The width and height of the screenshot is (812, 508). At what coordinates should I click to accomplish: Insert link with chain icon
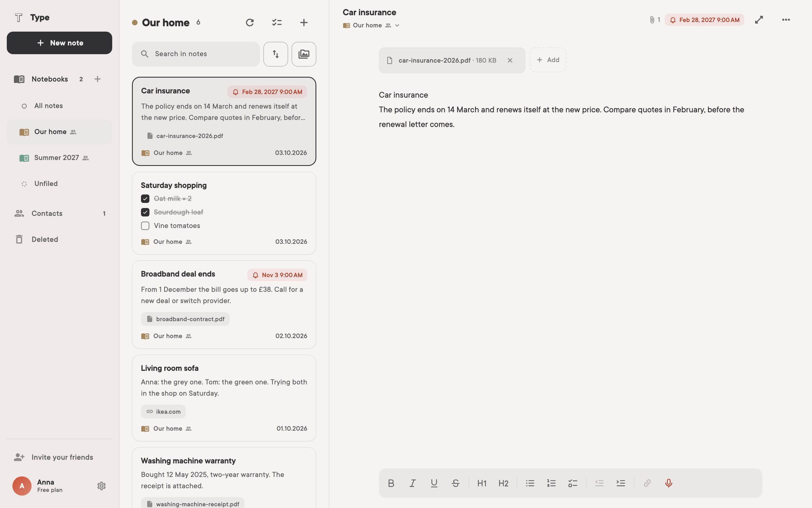click(x=647, y=483)
